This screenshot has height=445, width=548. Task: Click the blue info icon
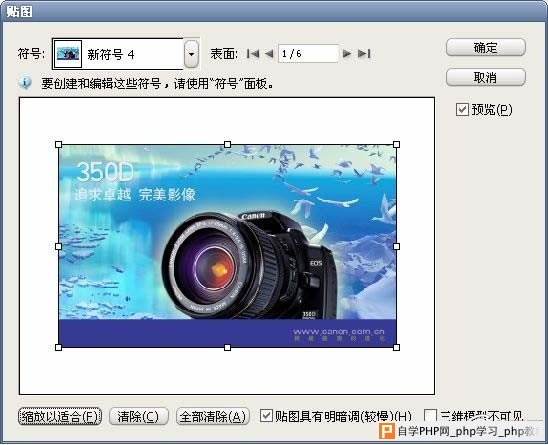tap(25, 83)
